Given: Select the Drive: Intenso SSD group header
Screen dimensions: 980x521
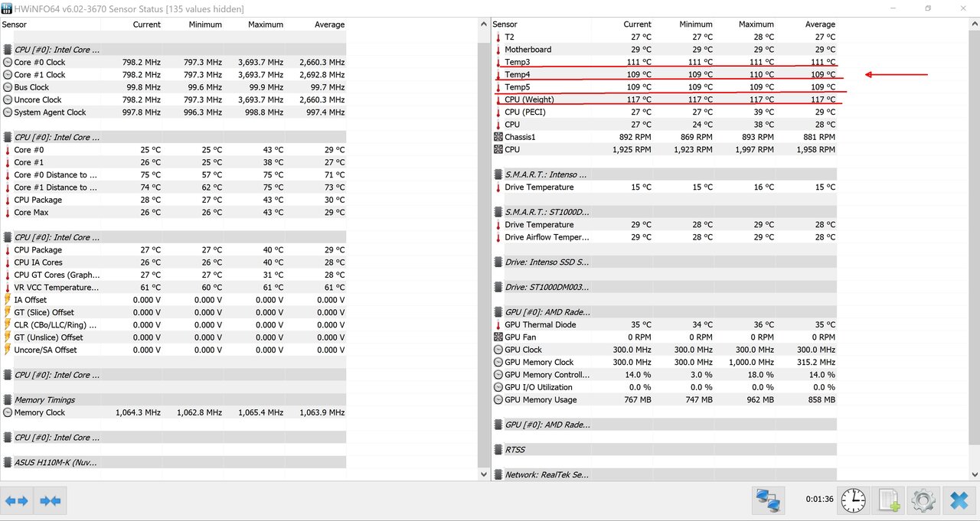Looking at the screenshot, I should pos(664,262).
